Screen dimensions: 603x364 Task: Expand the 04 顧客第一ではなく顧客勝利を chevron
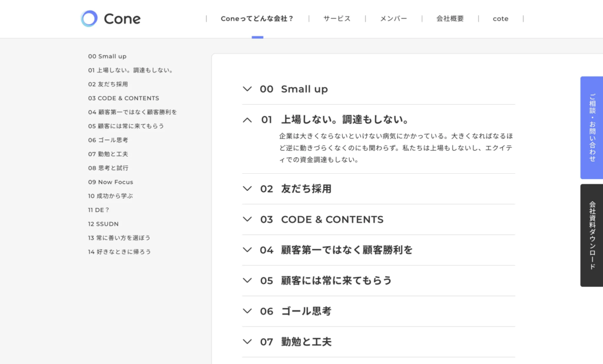[247, 250]
